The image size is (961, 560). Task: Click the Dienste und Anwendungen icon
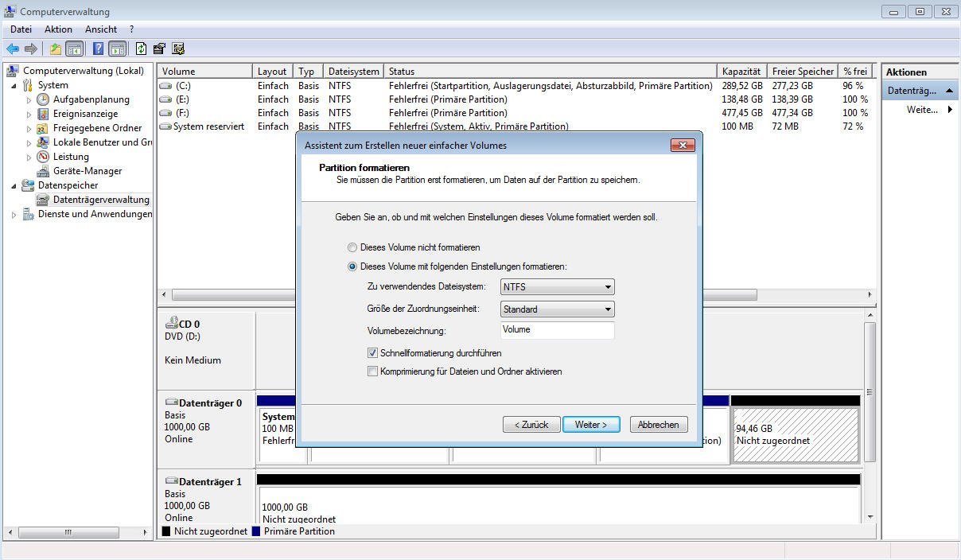point(28,214)
